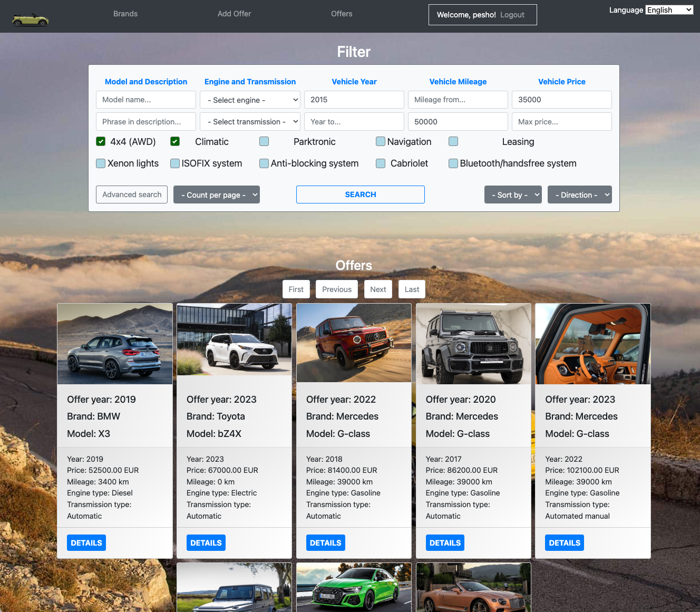Click the Logout link
Viewport: 700px width, 612px height.
[x=512, y=15]
